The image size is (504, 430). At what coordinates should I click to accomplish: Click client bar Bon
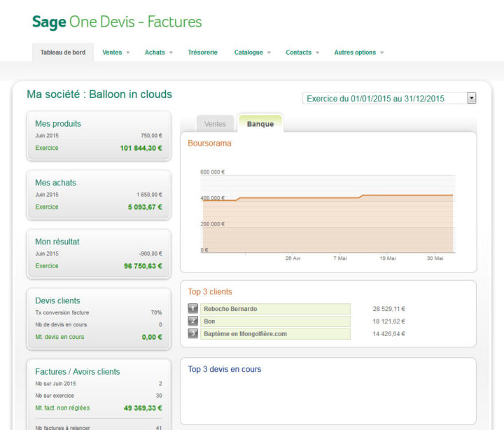pos(276,321)
